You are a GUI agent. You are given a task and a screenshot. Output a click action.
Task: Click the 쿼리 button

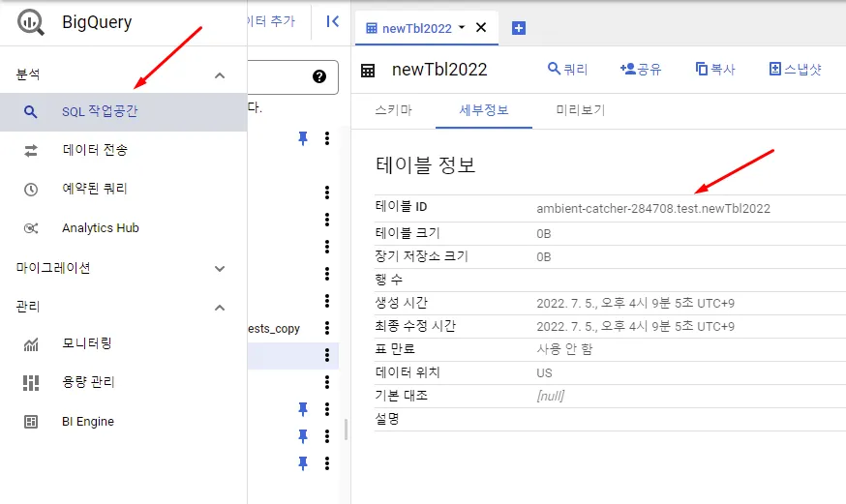pos(567,69)
